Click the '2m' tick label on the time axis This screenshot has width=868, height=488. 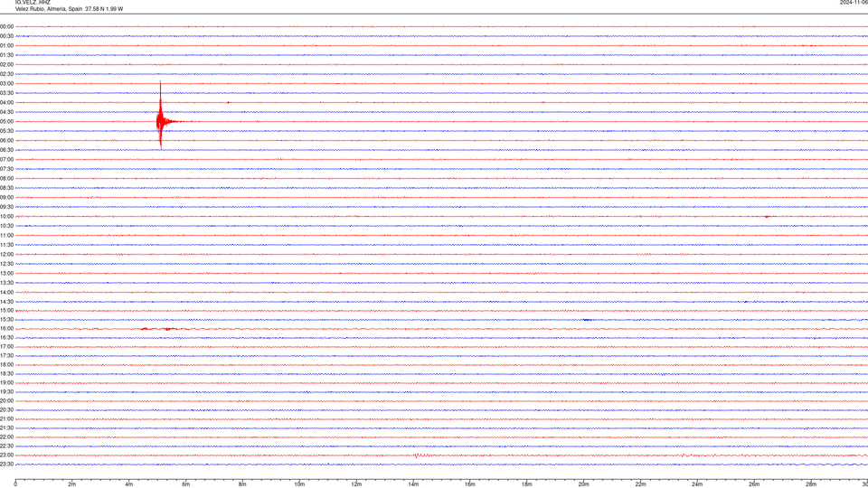pyautogui.click(x=72, y=484)
